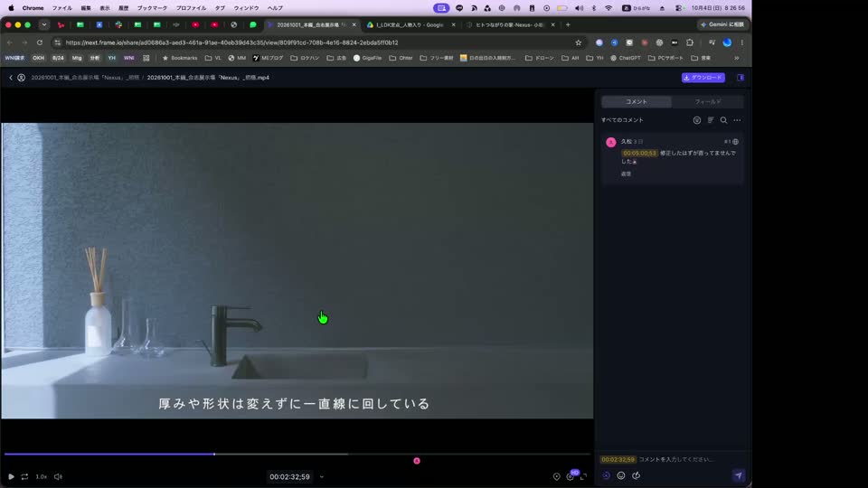Click the URL address bar
The width and height of the screenshot is (868, 488).
318,42
